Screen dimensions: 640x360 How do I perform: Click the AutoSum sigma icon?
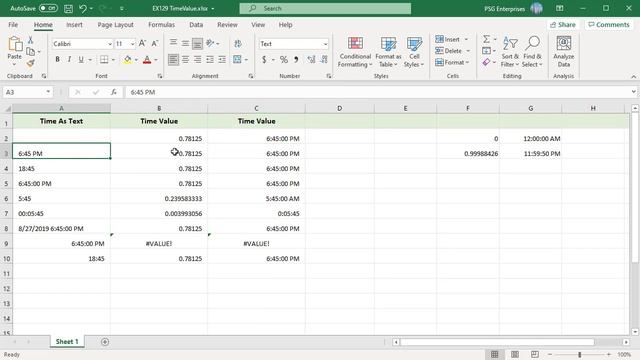[x=487, y=39]
